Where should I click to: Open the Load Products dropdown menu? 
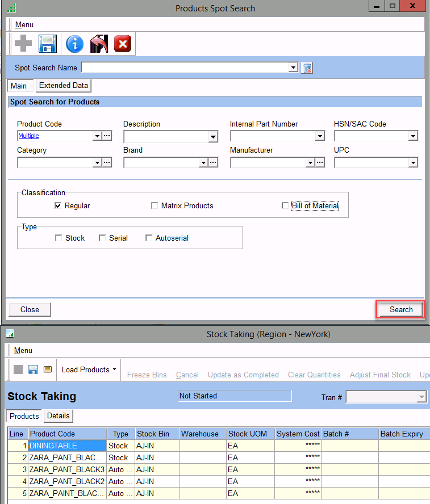(89, 369)
